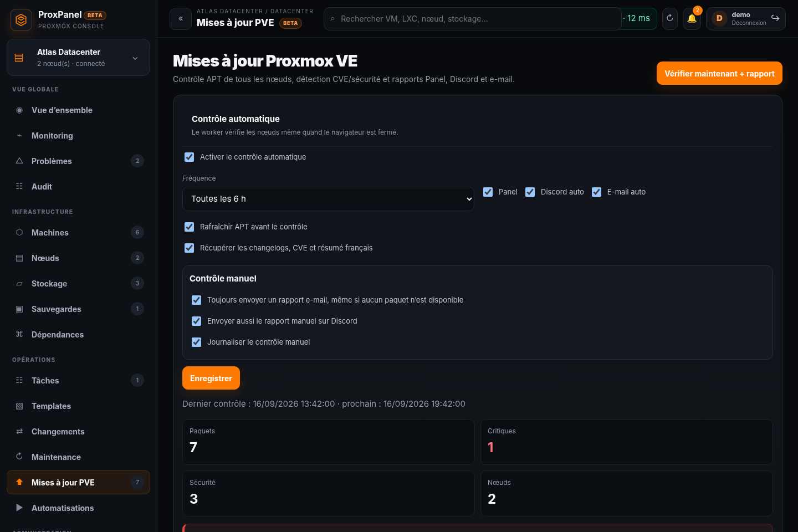The height and width of the screenshot is (532, 798).
Task: Open Vue d'ensemble page
Action: point(78,110)
